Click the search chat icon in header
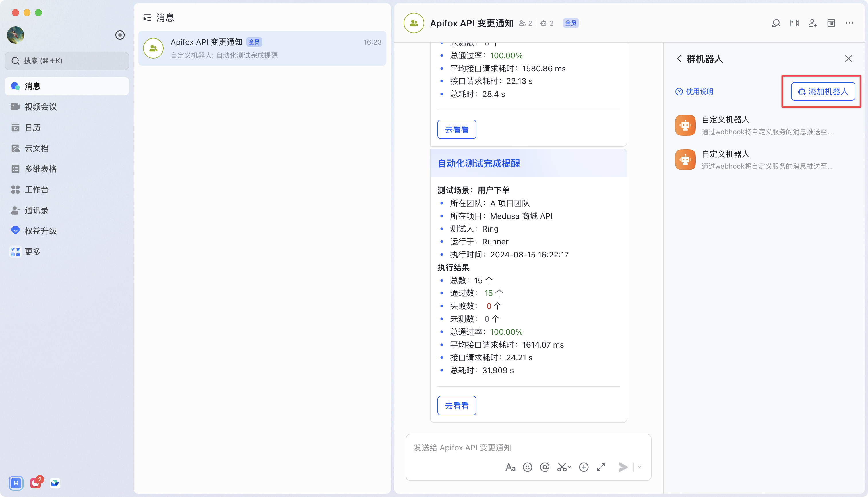 (x=776, y=23)
